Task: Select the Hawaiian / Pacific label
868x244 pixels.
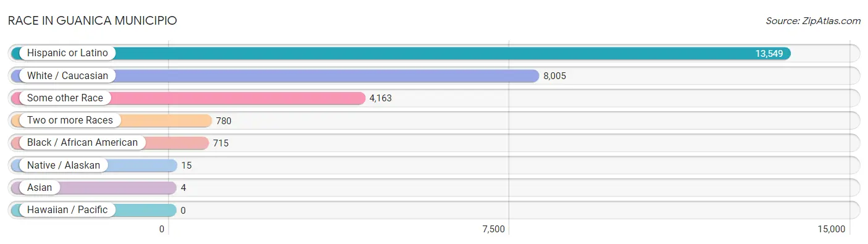Action: (67, 209)
